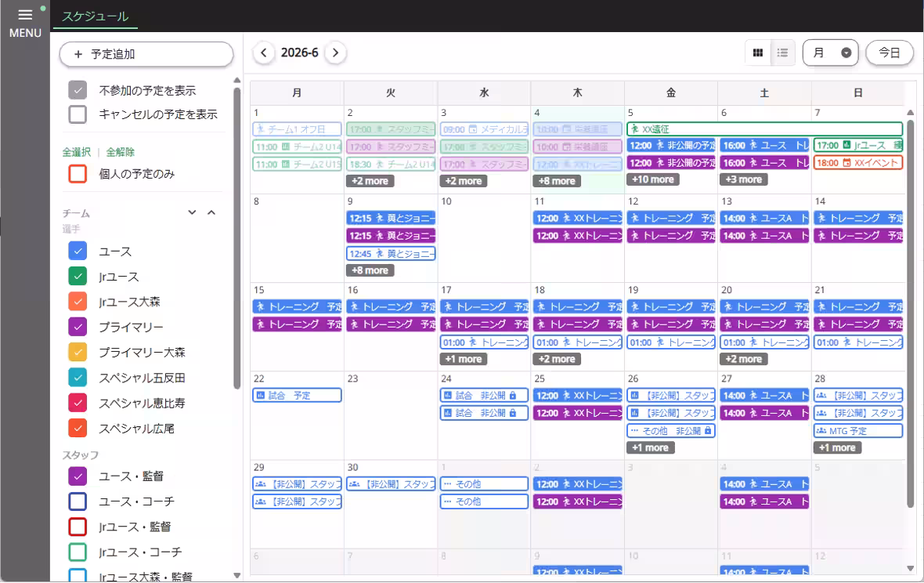Viewport: 924px width, 583px height.
Task: Toggle 不参加の予定を表示 checkbox
Action: 78,90
